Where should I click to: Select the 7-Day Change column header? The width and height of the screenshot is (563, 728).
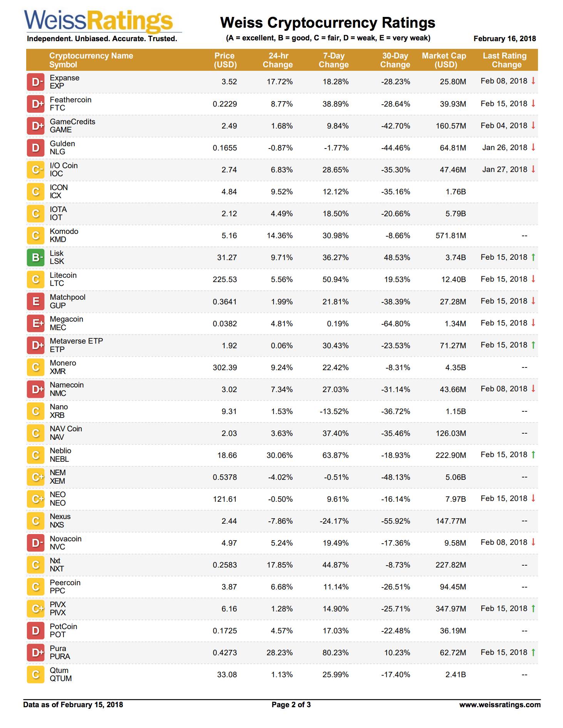coord(333,60)
